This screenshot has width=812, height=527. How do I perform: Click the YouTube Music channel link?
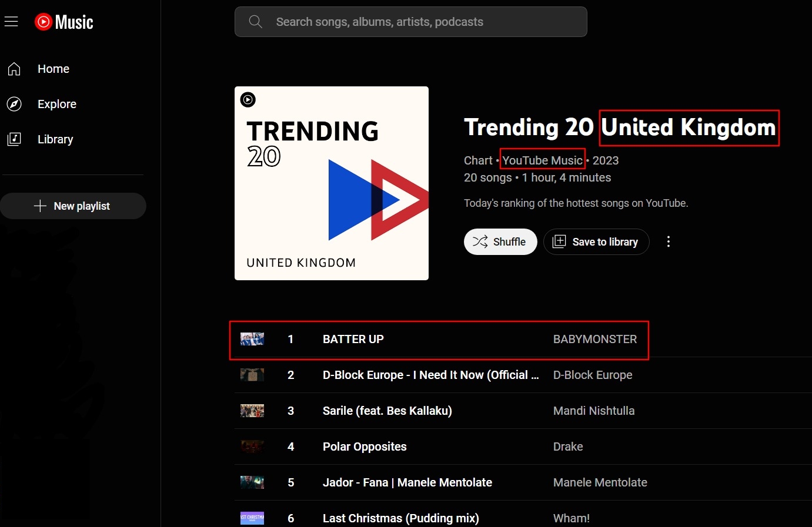[542, 160]
